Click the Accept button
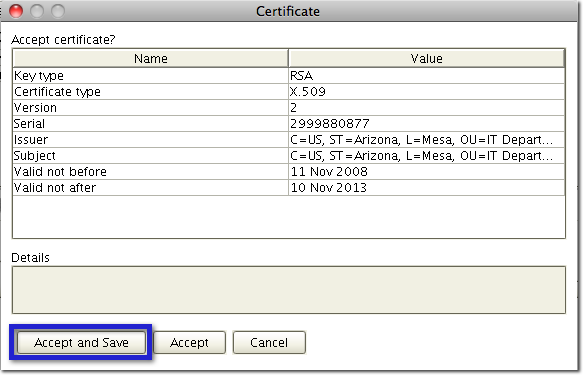The width and height of the screenshot is (583, 375). click(189, 342)
